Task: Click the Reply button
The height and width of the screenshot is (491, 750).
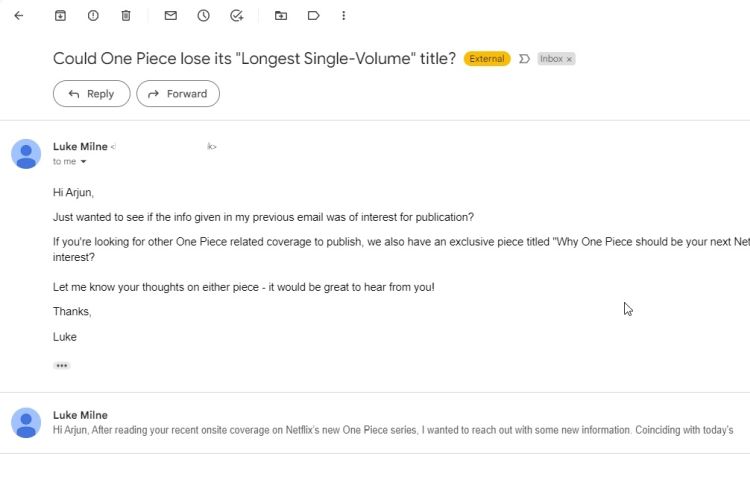Action: 91,94
